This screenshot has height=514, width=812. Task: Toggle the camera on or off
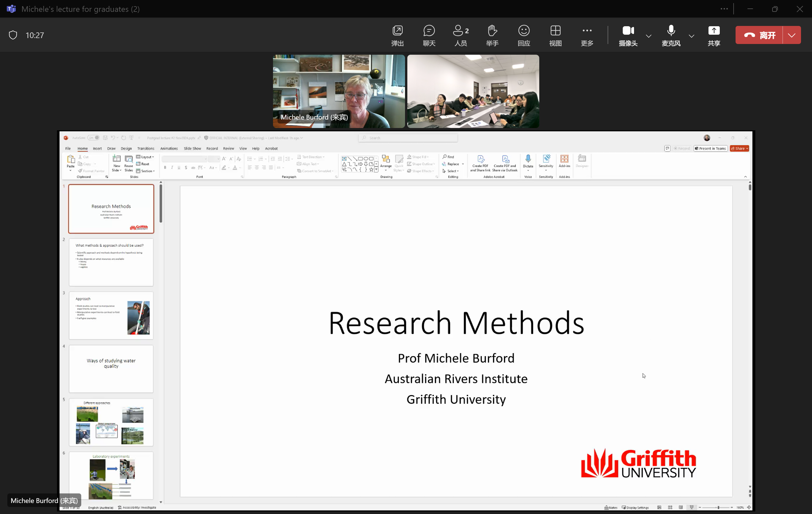(x=628, y=35)
